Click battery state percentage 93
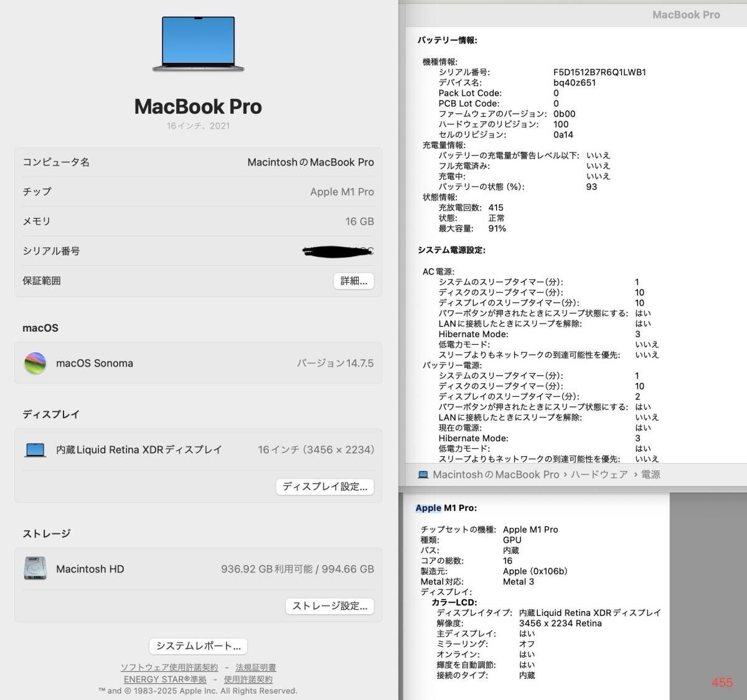Screen dimensions: 747x700 591,187
